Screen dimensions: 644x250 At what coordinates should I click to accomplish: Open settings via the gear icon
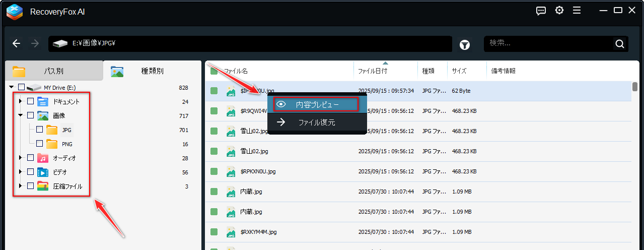click(x=559, y=11)
